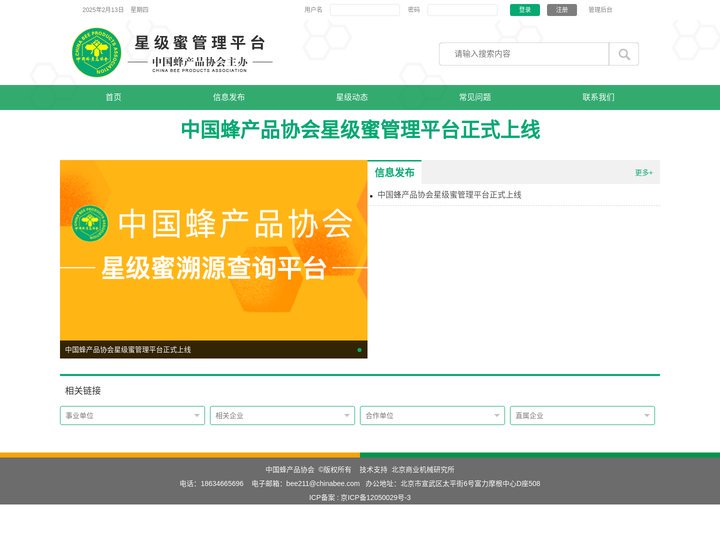The height and width of the screenshot is (540, 720).
Task: Click the 相关链接 heading
Action: click(83, 391)
